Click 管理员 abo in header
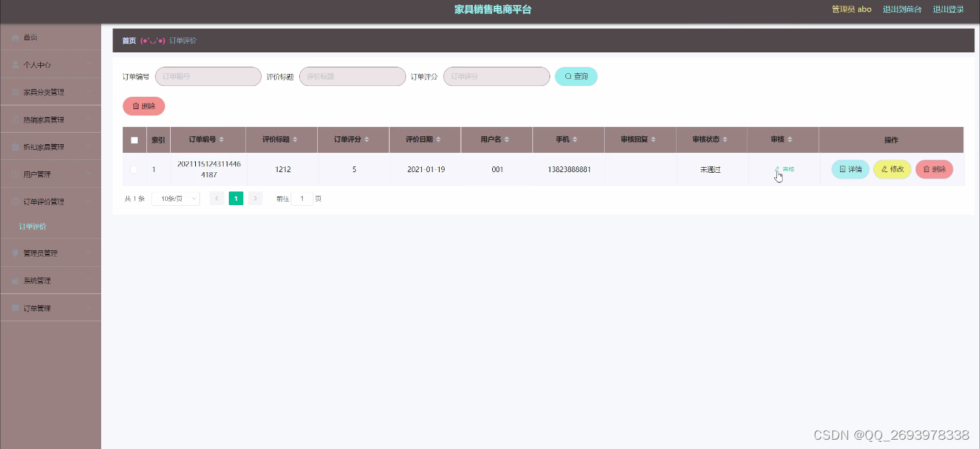The width and height of the screenshot is (980, 449). (x=852, y=9)
